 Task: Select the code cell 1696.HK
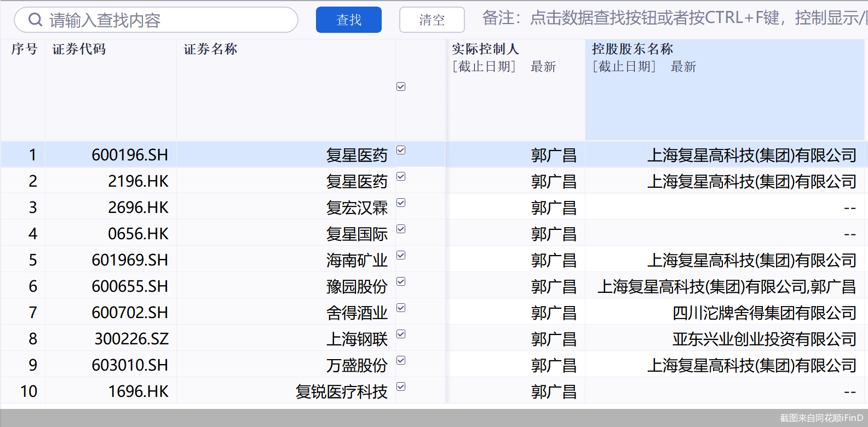[111, 391]
